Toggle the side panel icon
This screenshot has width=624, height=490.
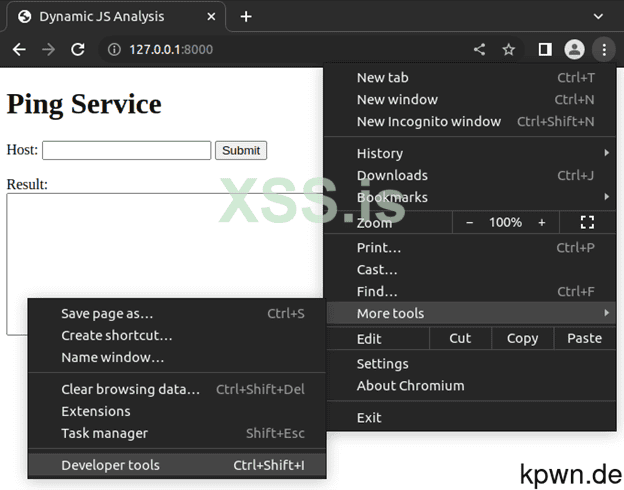click(x=545, y=50)
